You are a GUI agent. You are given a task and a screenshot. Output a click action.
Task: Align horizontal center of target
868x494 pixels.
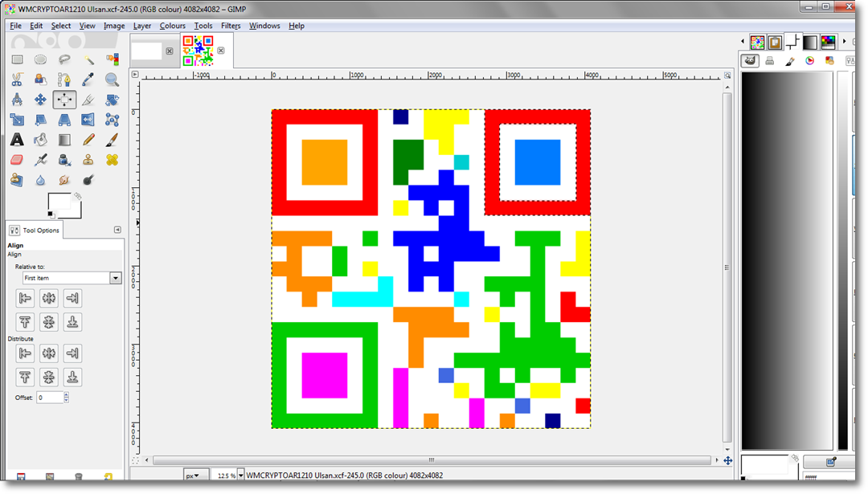[49, 298]
